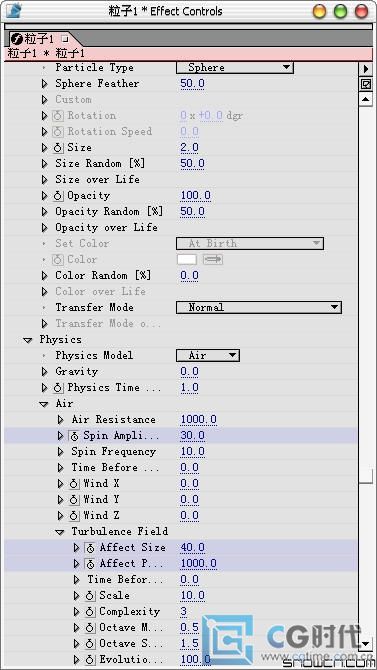Viewport: 377px width, 670px height.
Task: Toggle the Wind X stopwatch
Action: [74, 484]
